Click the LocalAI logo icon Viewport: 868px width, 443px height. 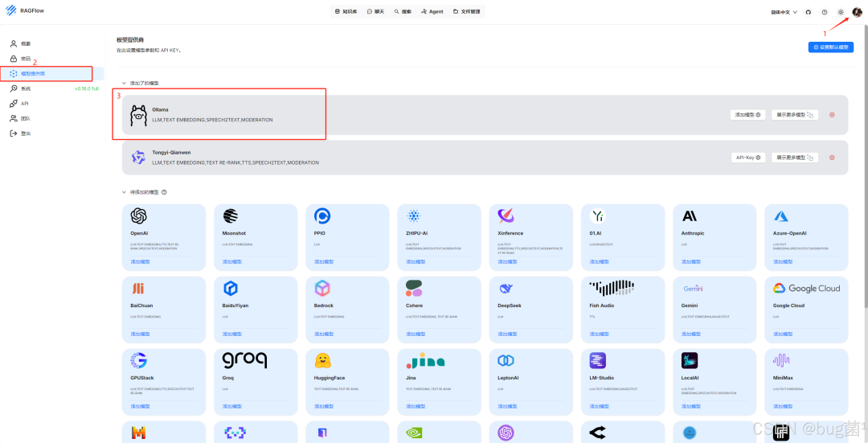[690, 360]
